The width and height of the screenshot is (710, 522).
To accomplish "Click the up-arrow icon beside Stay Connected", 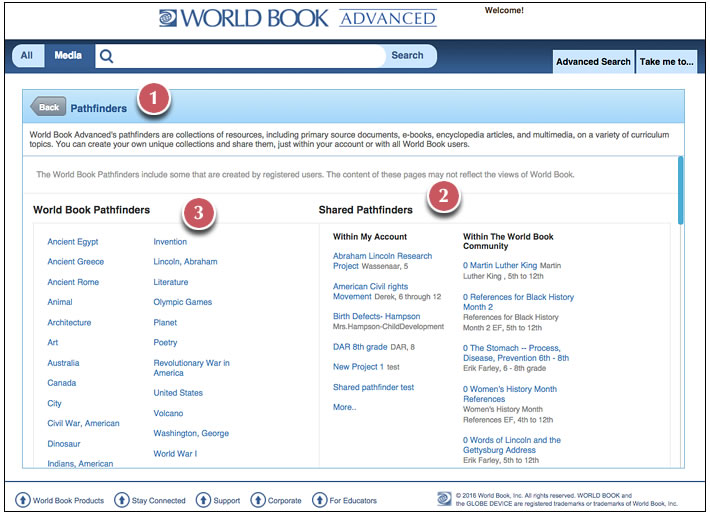I will [x=121, y=500].
